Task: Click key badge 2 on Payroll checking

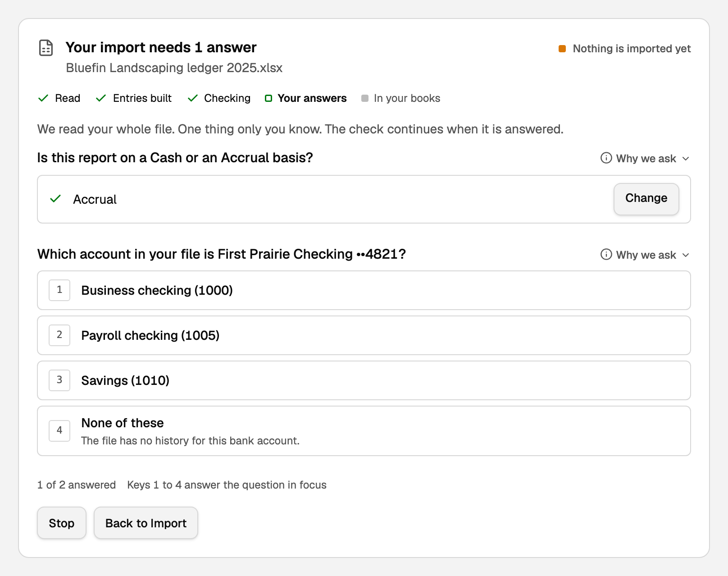Action: 59,335
